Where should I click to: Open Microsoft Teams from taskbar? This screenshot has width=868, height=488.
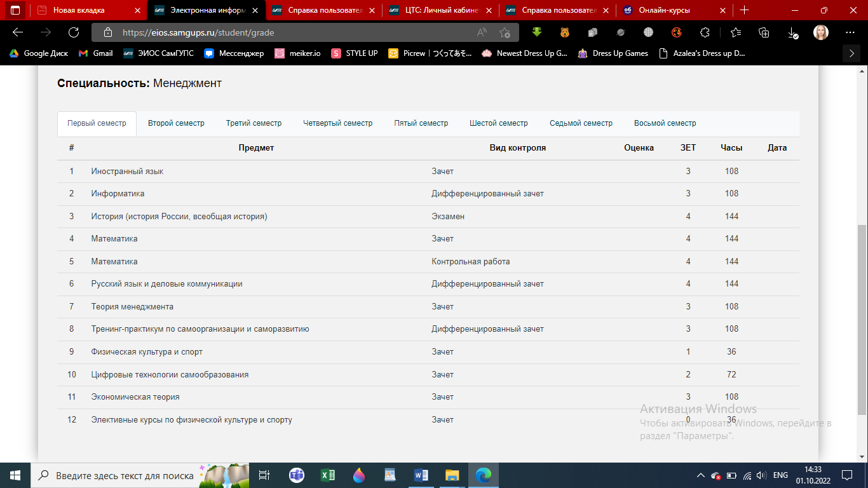click(296, 475)
